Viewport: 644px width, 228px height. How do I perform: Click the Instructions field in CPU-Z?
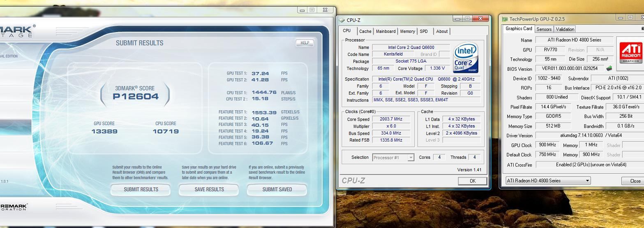click(x=426, y=100)
